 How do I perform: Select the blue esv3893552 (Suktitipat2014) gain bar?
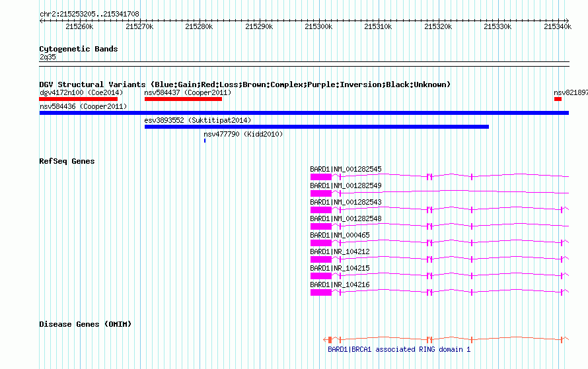[x=317, y=127]
